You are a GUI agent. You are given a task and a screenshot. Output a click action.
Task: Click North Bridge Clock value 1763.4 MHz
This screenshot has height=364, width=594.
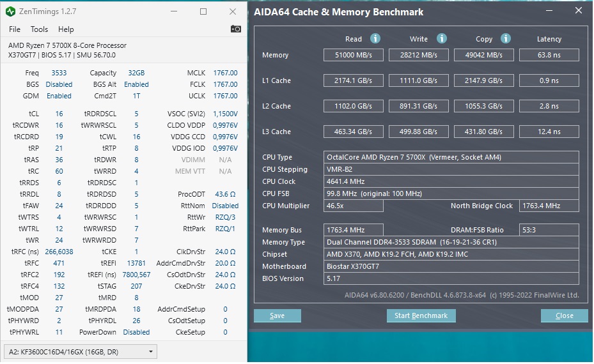pyautogui.click(x=549, y=206)
